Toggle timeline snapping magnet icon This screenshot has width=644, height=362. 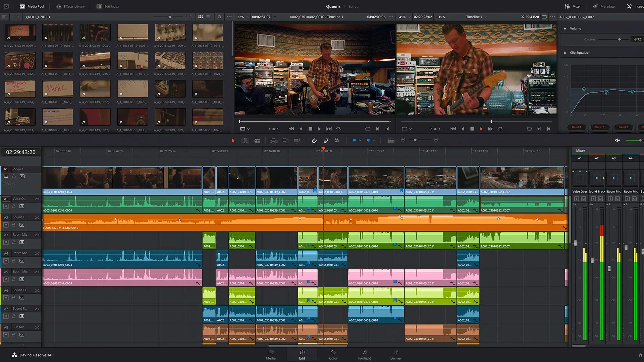(x=314, y=140)
